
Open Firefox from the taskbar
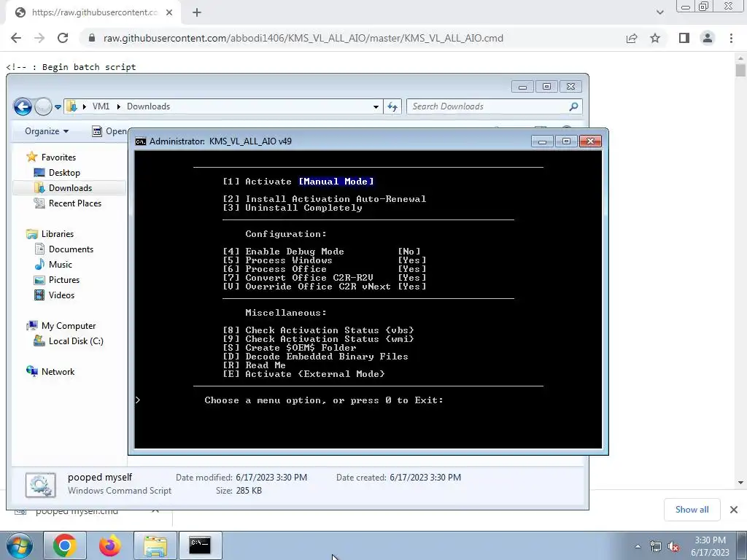click(x=110, y=545)
